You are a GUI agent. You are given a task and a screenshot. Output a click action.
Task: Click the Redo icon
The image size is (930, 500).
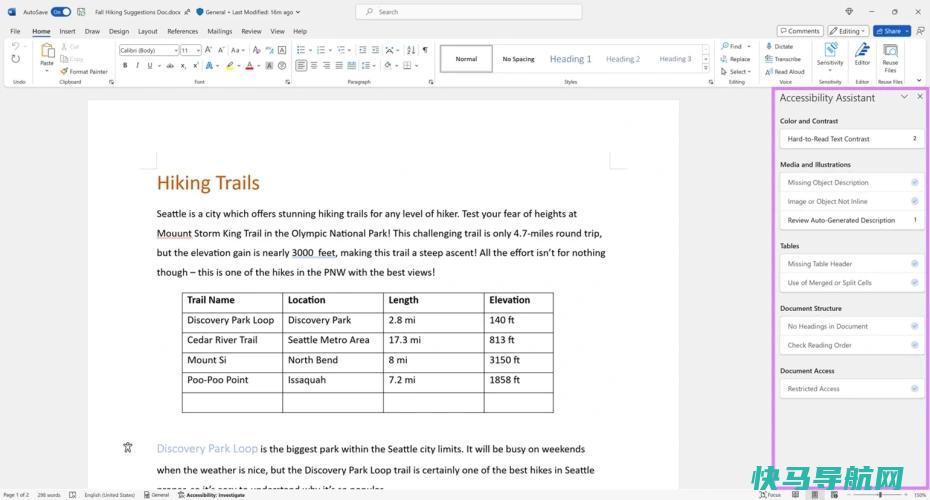click(x=15, y=59)
